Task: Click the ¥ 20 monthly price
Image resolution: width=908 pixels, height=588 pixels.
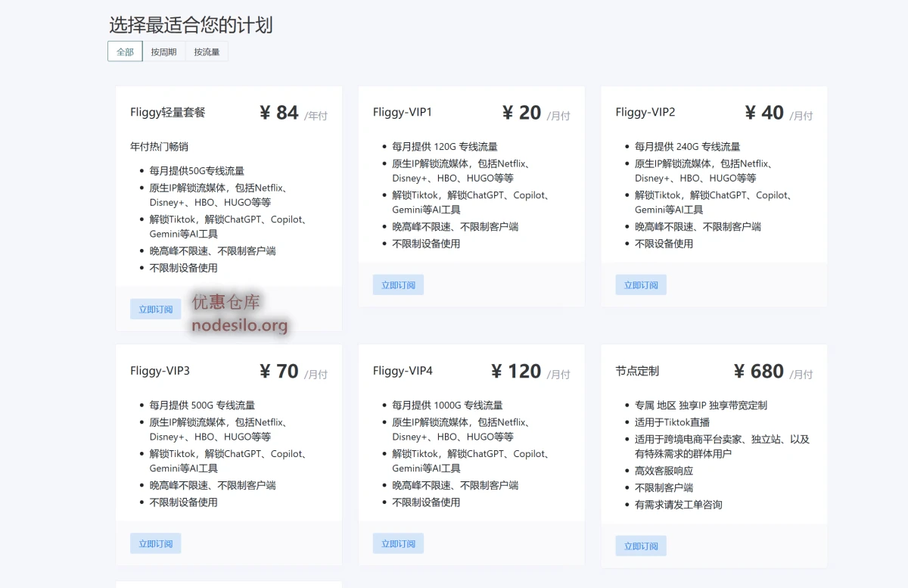Action: pos(536,113)
